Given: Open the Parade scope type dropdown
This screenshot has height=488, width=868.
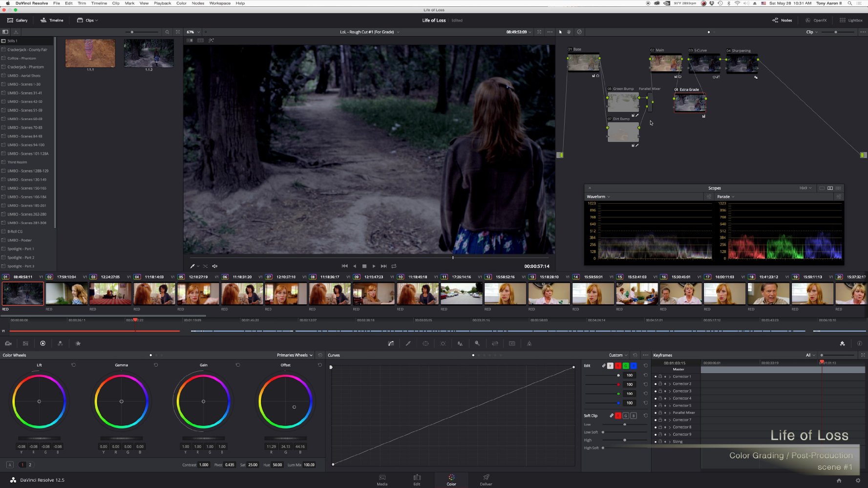Looking at the screenshot, I should click(726, 197).
